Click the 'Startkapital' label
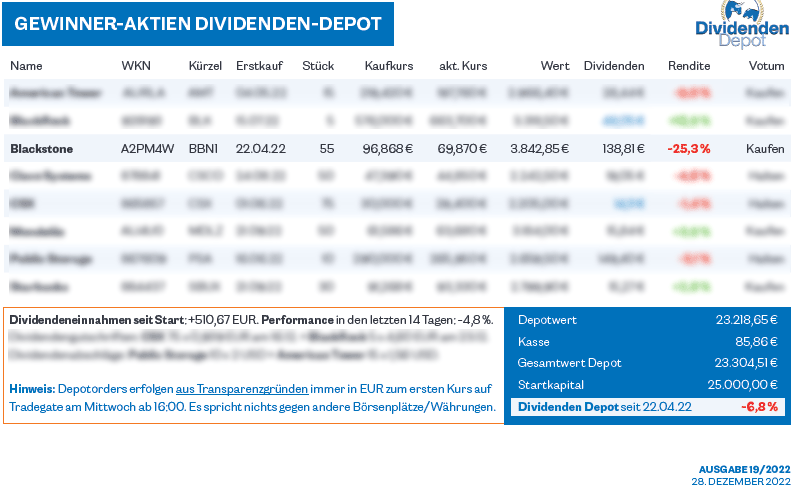This screenshot has width=793, height=487. 551,385
